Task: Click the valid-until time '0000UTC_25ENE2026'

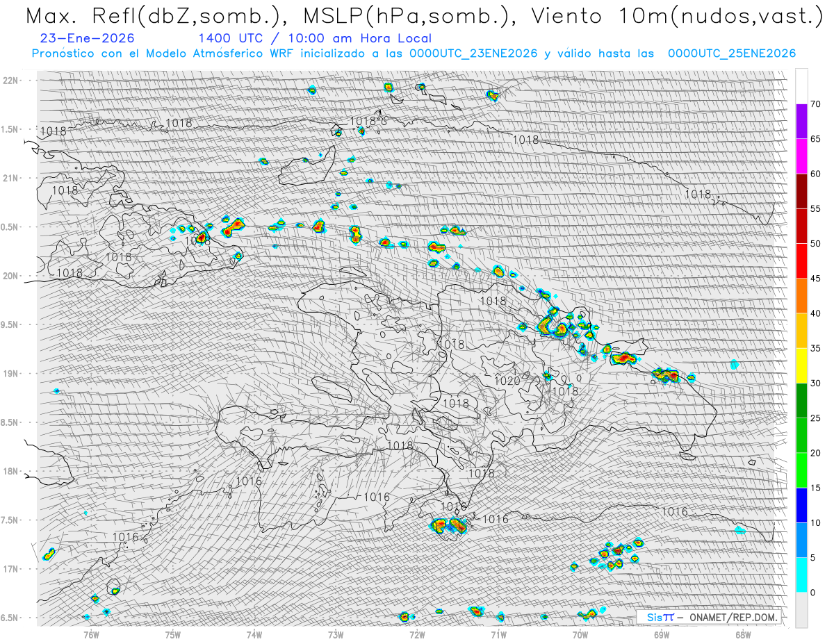Action: (x=732, y=54)
